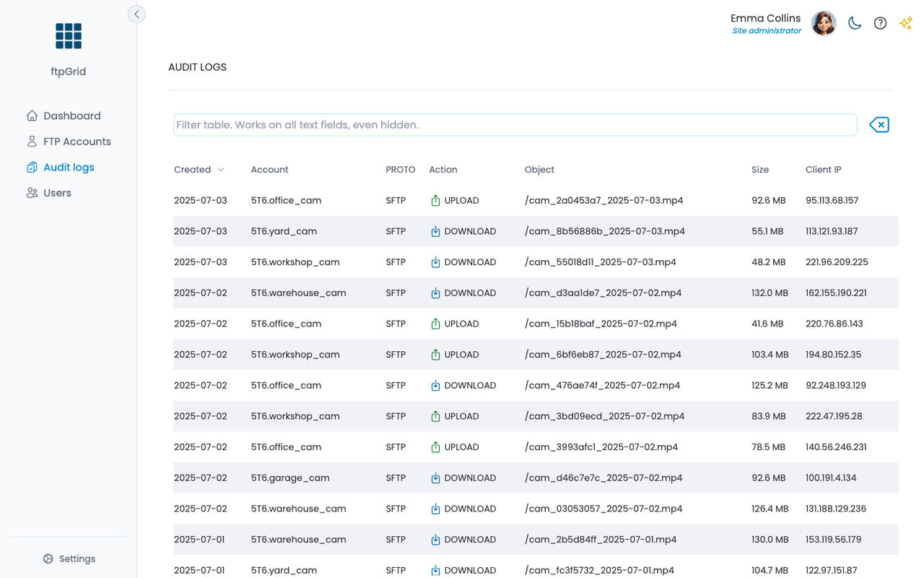Click account 5T6.workshop_cam for cam_55018d11 row
The image size is (924, 578).
295,262
